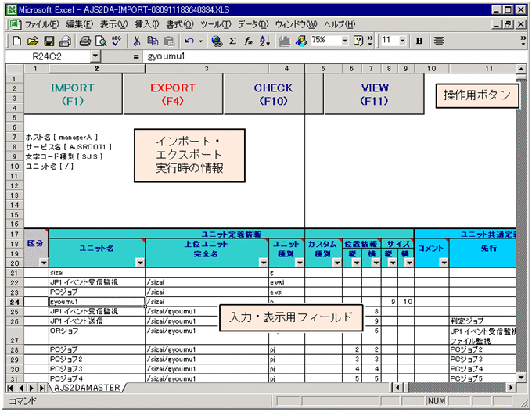Cut selection with the scissors icon
The image size is (532, 412).
pos(137,41)
